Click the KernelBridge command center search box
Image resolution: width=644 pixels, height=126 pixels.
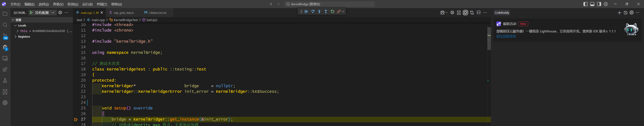[x=329, y=4]
